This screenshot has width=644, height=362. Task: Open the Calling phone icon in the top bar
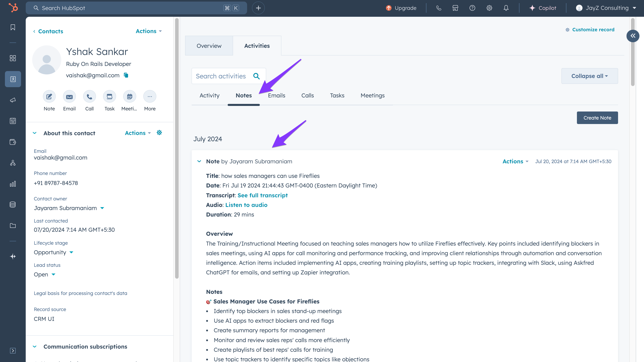pos(439,8)
